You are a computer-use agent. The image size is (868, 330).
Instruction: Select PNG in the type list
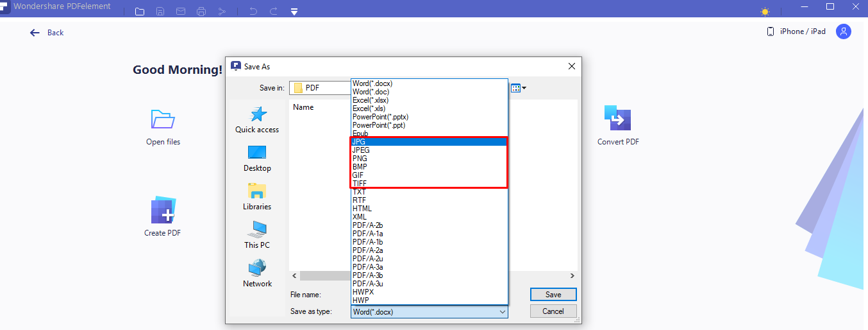(430, 159)
